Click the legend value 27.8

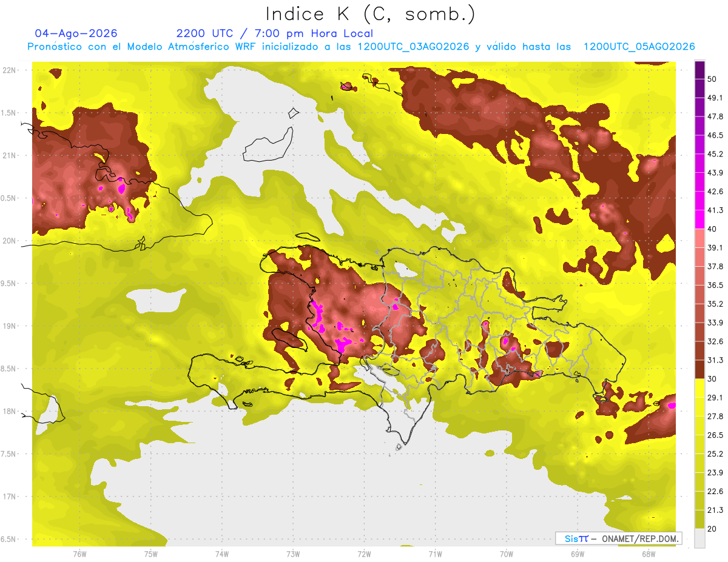pyautogui.click(x=715, y=416)
